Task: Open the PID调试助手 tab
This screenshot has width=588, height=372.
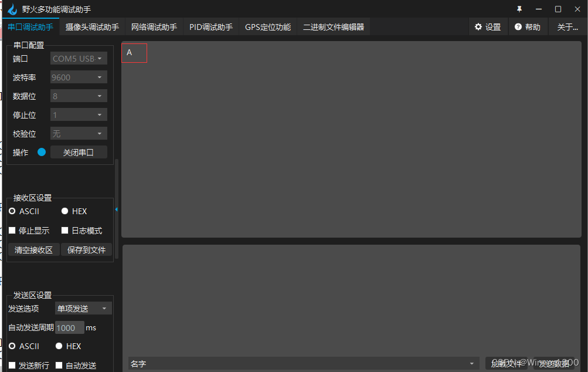Action: (211, 27)
